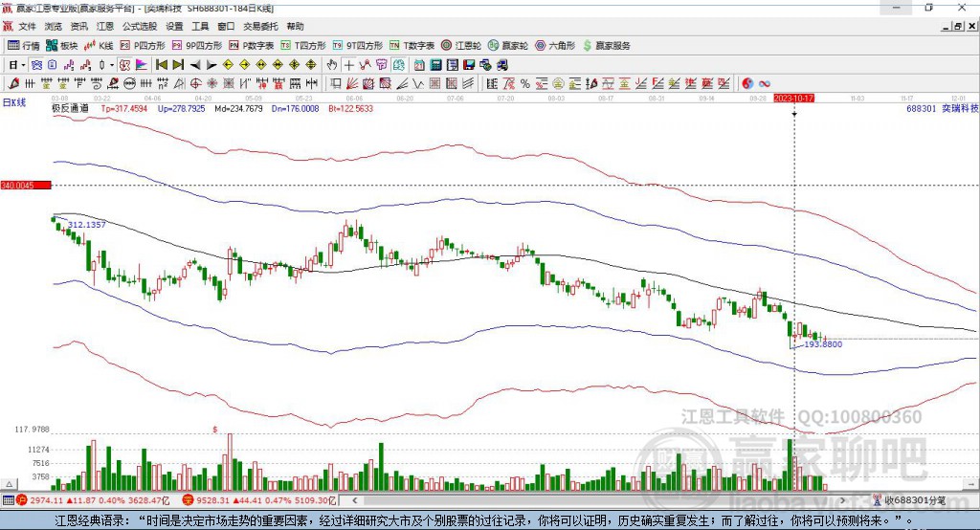Select the percent % tool
This screenshot has width=980, height=530.
click(525, 83)
